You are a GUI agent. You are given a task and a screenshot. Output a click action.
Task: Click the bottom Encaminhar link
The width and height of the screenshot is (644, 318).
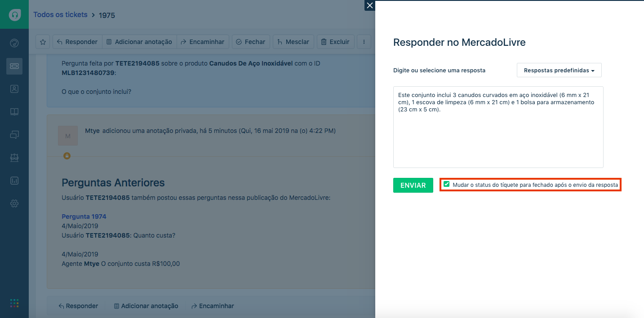[x=213, y=306]
